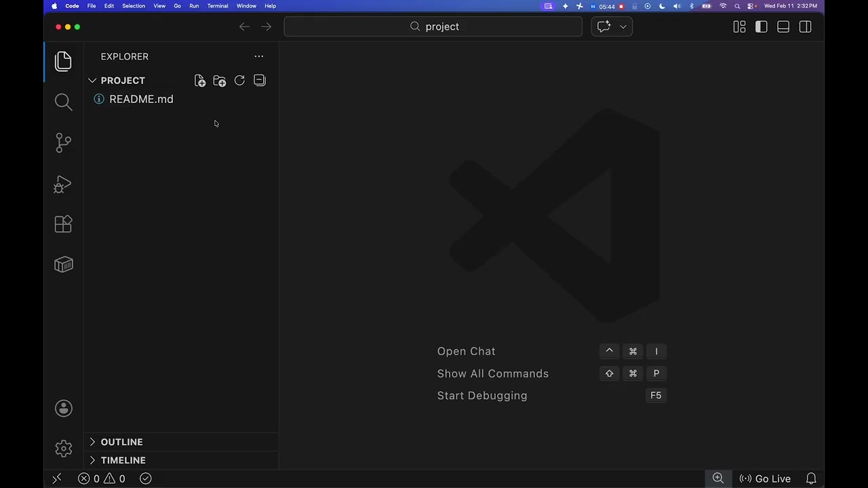Open the Run menu

[194, 6]
